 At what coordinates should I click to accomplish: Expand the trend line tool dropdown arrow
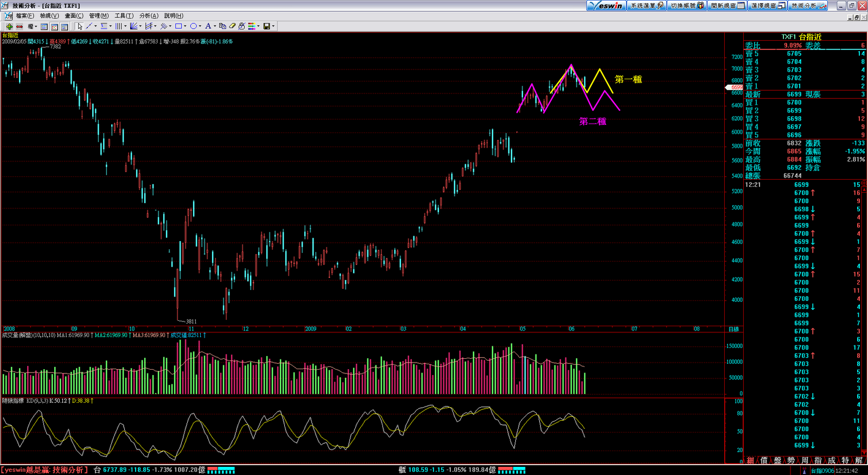coord(95,26)
